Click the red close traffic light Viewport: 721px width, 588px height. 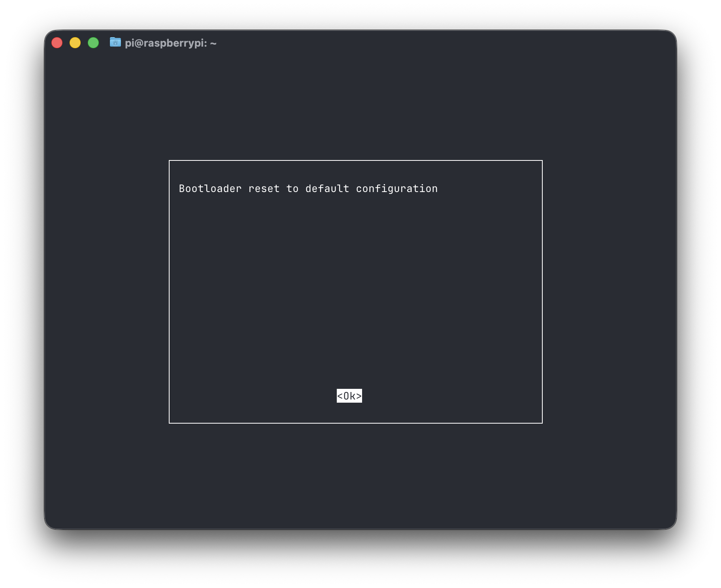click(x=57, y=42)
